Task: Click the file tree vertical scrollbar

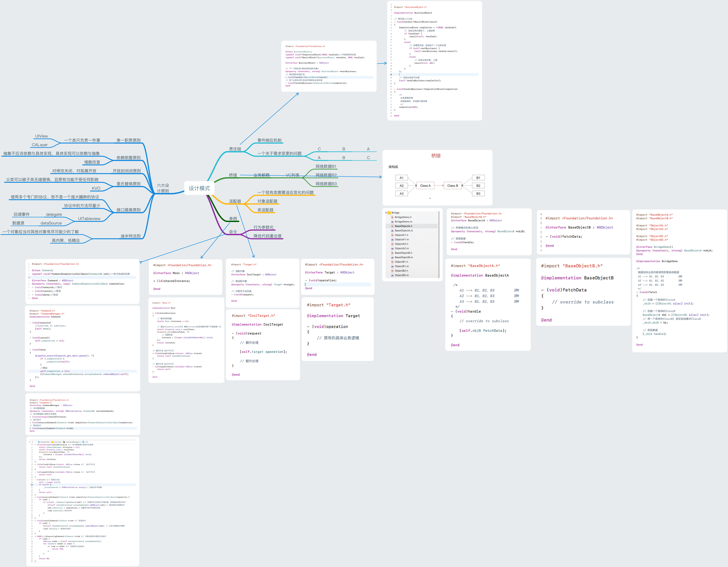Action: click(x=439, y=245)
